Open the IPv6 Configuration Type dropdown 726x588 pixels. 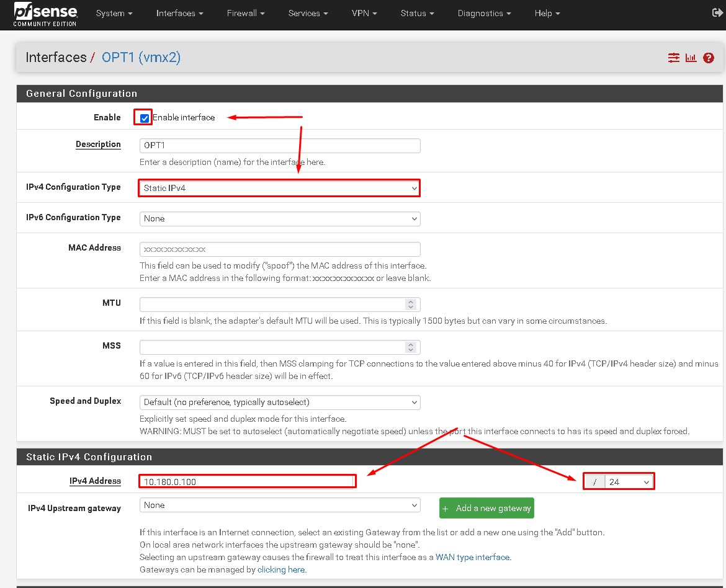pos(279,218)
